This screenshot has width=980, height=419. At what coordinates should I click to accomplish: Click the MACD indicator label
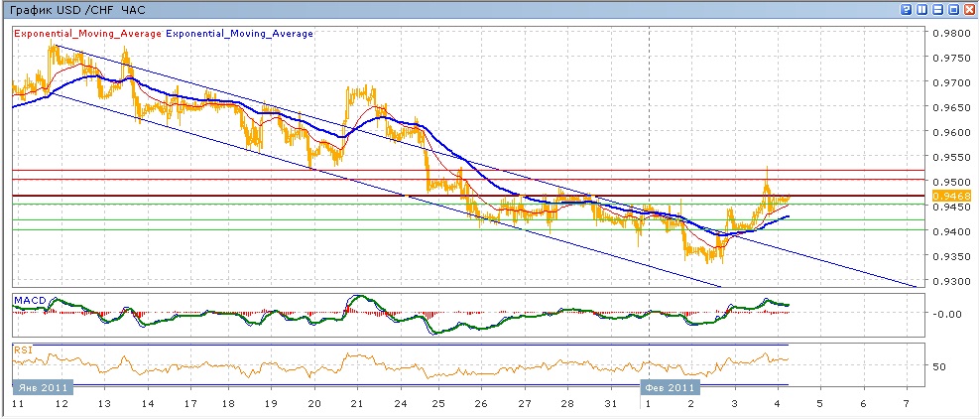(31, 300)
